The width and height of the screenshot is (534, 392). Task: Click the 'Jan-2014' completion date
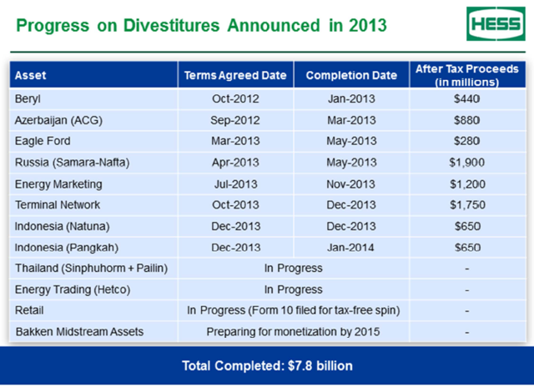tap(351, 248)
